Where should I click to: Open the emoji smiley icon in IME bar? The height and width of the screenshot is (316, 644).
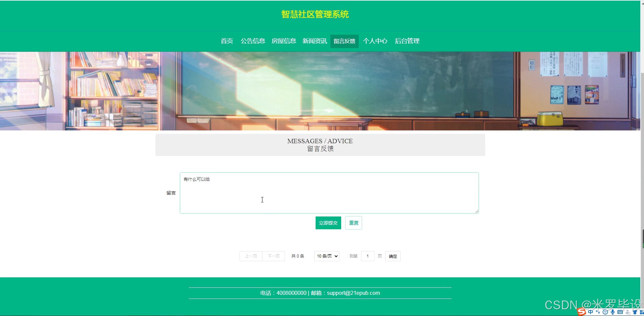[605, 312]
